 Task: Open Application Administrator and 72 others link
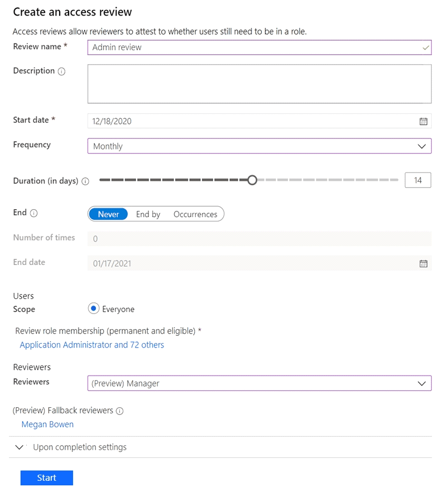(x=92, y=345)
